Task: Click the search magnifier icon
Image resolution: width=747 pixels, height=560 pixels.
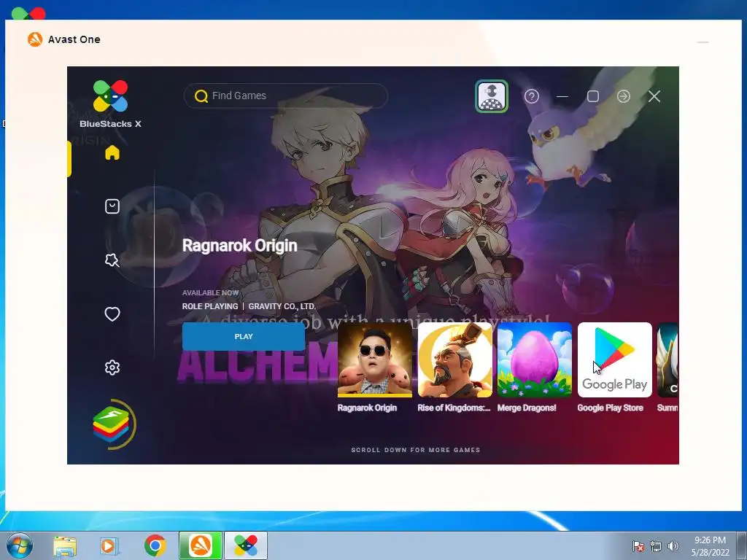Action: point(201,96)
